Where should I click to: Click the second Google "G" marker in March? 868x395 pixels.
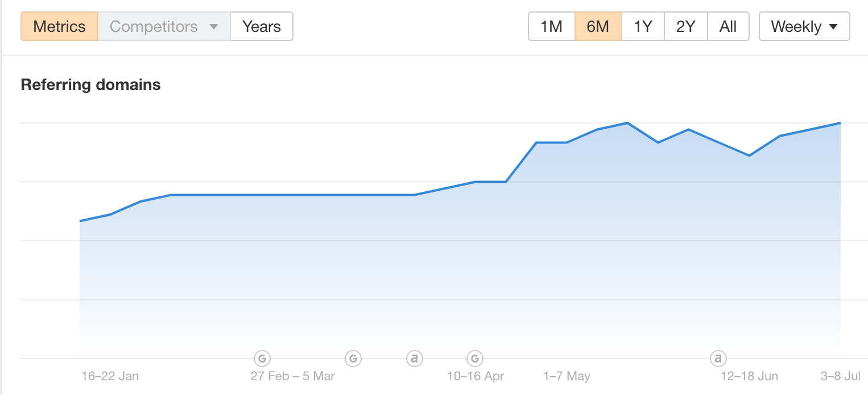(x=353, y=359)
